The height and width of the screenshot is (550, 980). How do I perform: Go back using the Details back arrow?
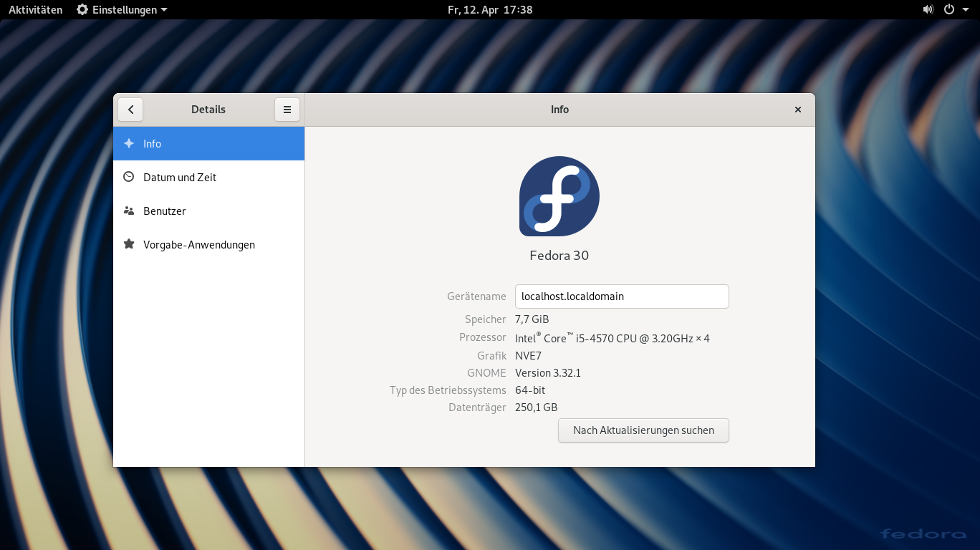pyautogui.click(x=130, y=110)
